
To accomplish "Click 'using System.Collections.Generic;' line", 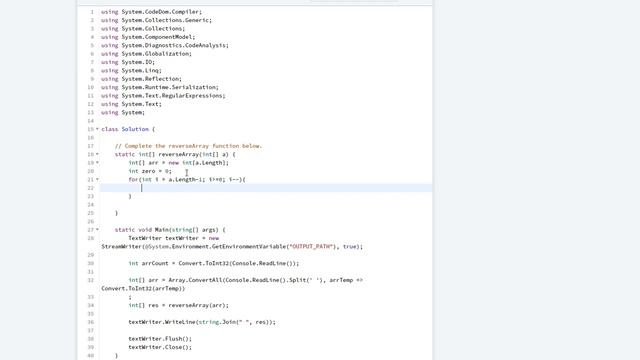I will click(157, 20).
